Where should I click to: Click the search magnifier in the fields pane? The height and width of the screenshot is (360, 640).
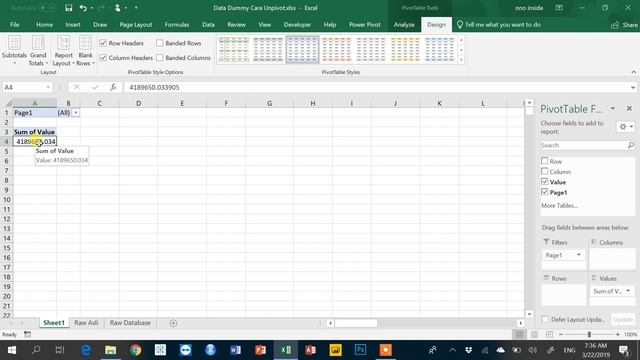631,145
